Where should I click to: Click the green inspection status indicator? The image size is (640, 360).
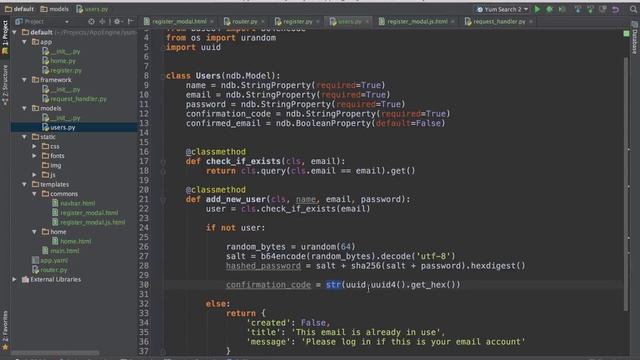[627, 33]
